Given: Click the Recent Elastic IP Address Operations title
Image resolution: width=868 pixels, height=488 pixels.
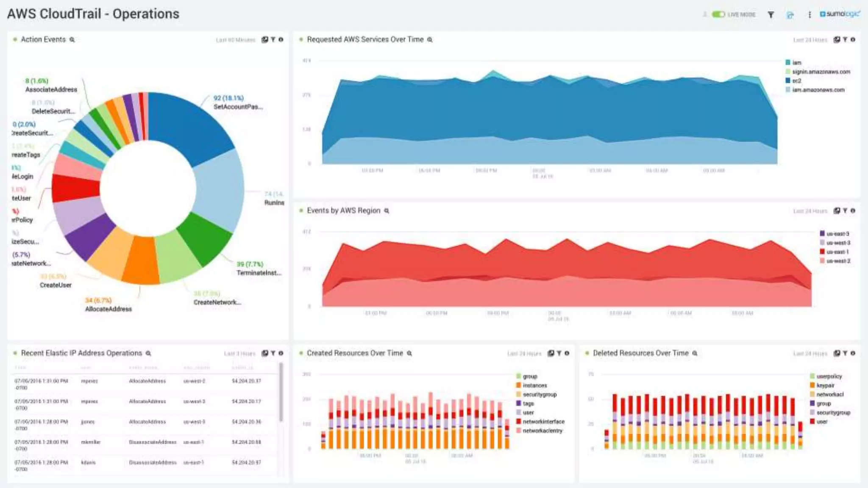Looking at the screenshot, I should (x=81, y=353).
